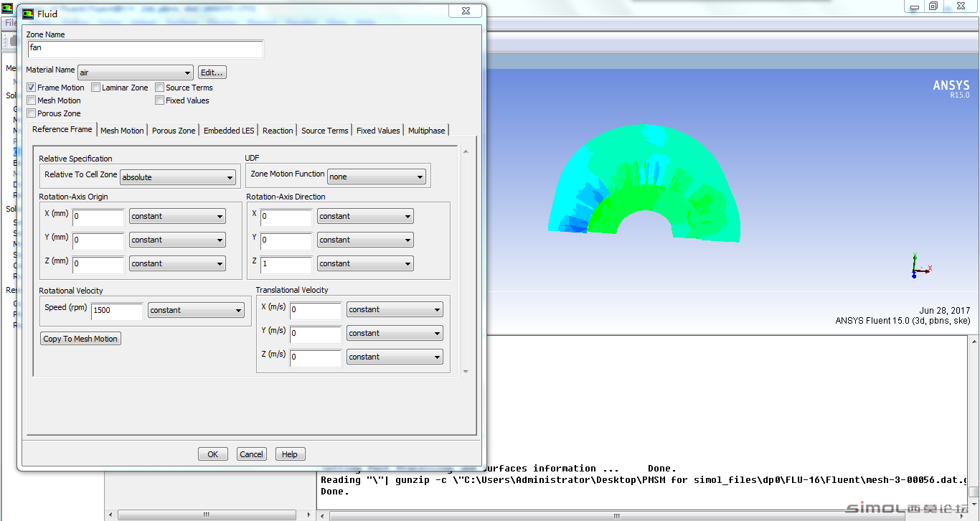Click the Speed (rpm) field showing 1500
This screenshot has width=980, height=521.
[x=117, y=311]
